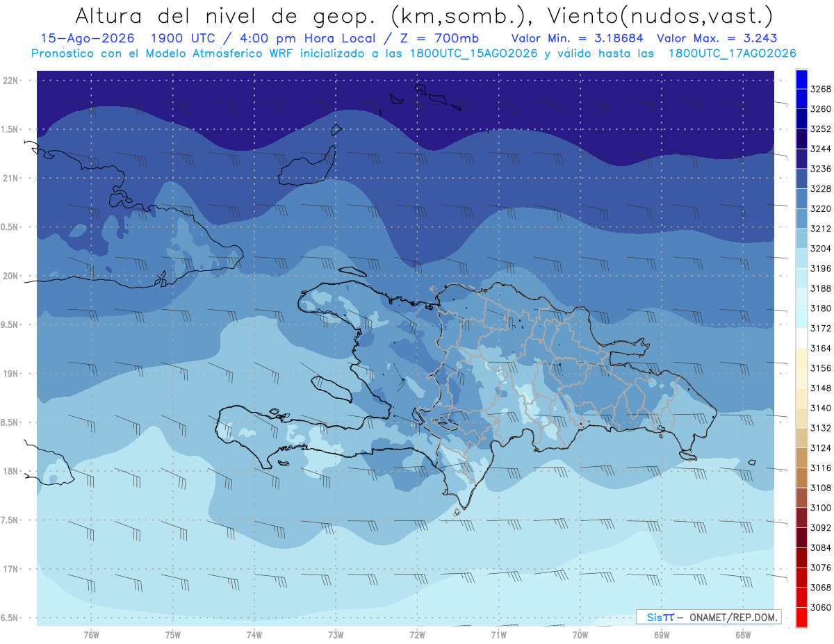Click the '74W' longitude label

254,634
